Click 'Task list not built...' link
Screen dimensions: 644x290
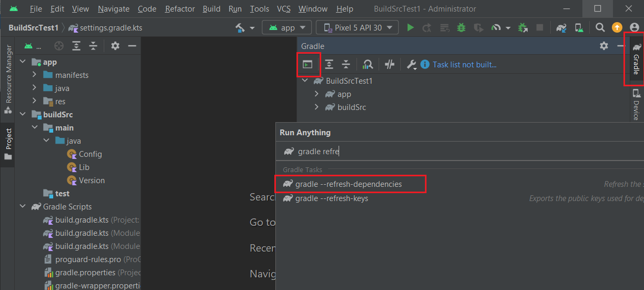pos(464,64)
